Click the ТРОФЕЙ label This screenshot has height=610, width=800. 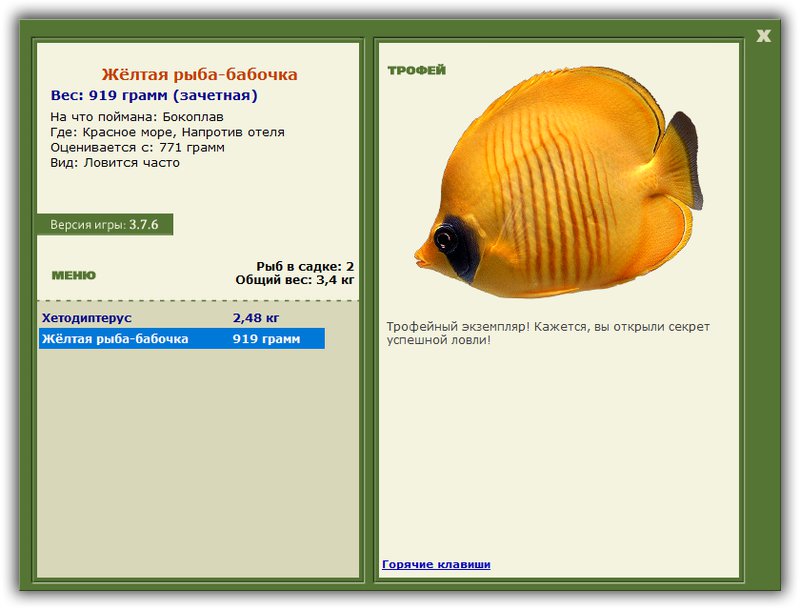417,70
